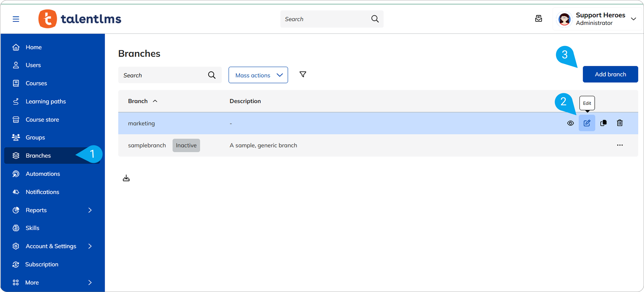This screenshot has height=292, width=644.
Task: Go to Automations in sidebar
Action: (x=43, y=174)
